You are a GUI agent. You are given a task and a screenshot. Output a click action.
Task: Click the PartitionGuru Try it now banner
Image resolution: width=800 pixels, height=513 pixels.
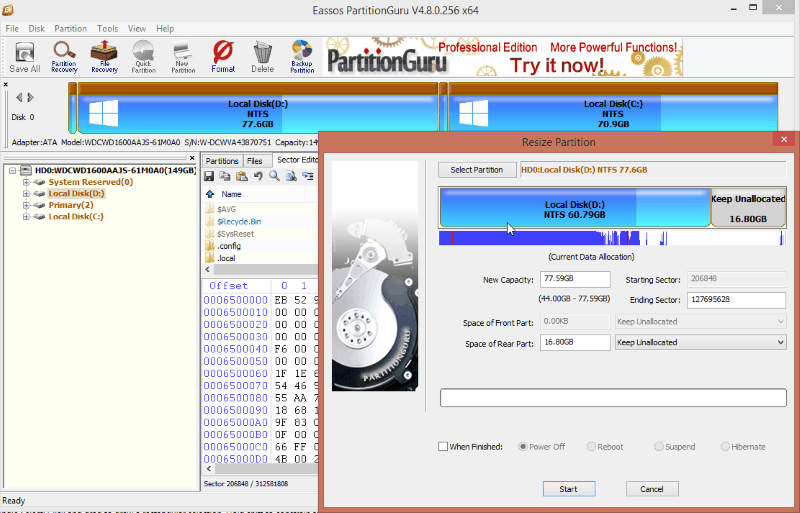(x=503, y=57)
